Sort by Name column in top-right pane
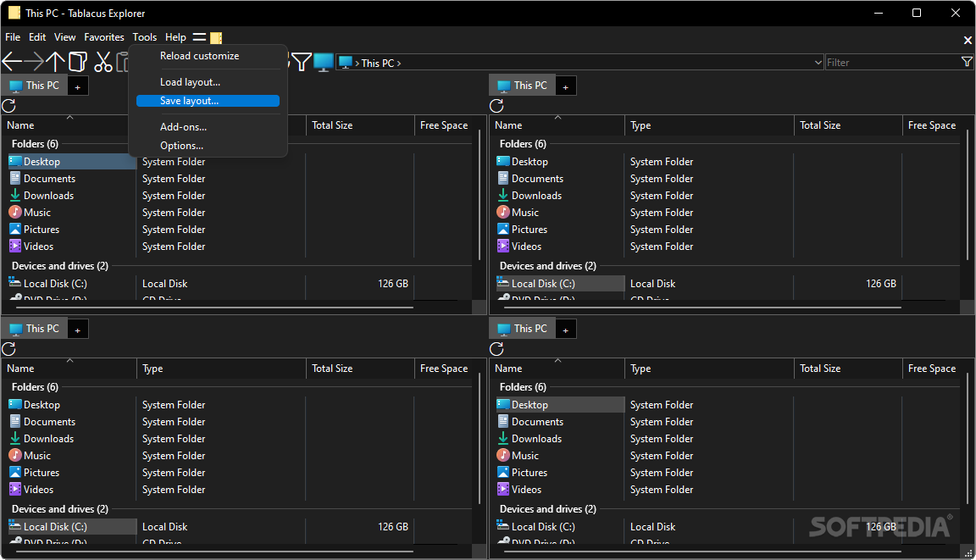The image size is (976, 560). coord(557,125)
